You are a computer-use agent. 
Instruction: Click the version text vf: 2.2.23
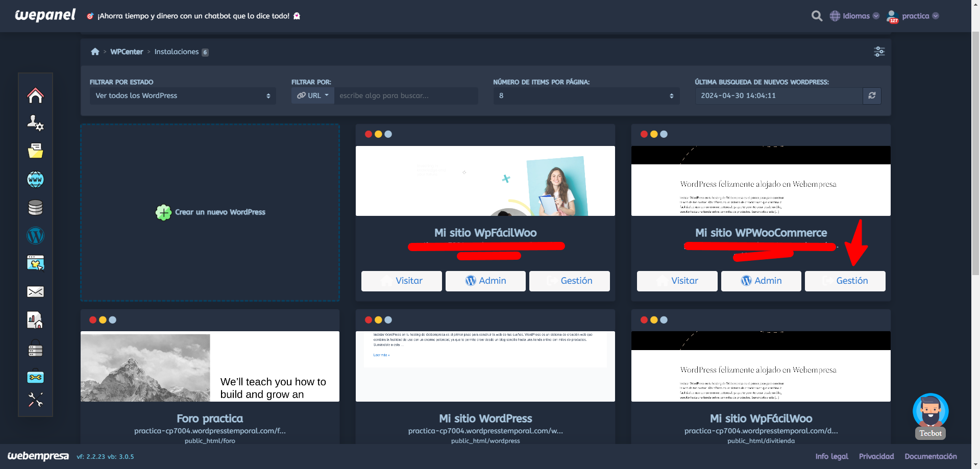point(91,457)
